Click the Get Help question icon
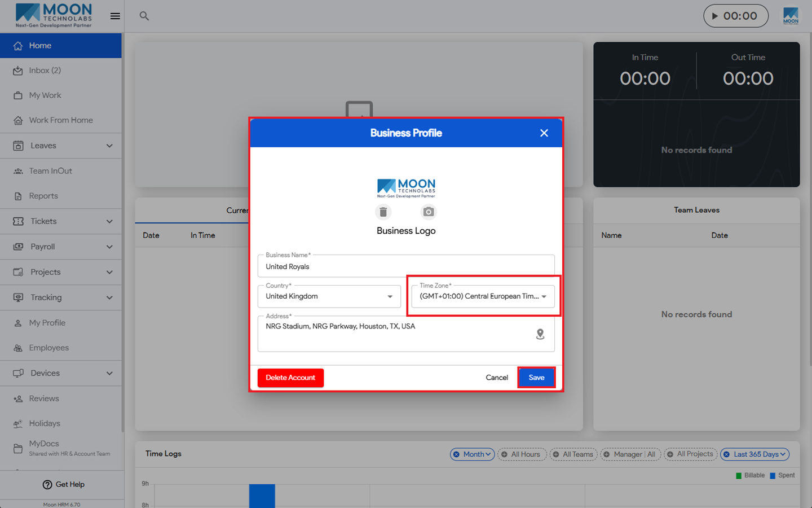The image size is (812, 508). pyautogui.click(x=47, y=484)
